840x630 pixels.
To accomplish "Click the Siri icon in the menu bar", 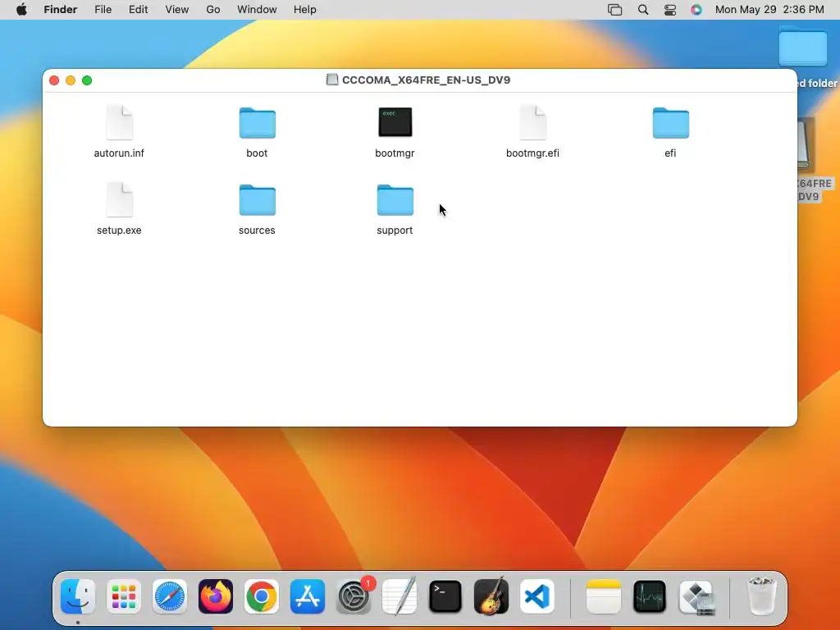I will tap(696, 10).
